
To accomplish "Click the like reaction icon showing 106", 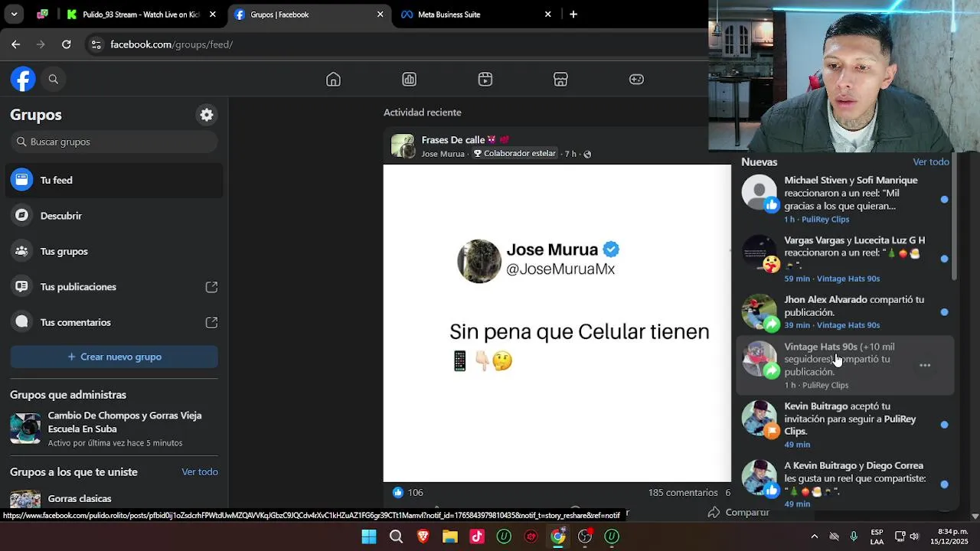I will (x=397, y=492).
